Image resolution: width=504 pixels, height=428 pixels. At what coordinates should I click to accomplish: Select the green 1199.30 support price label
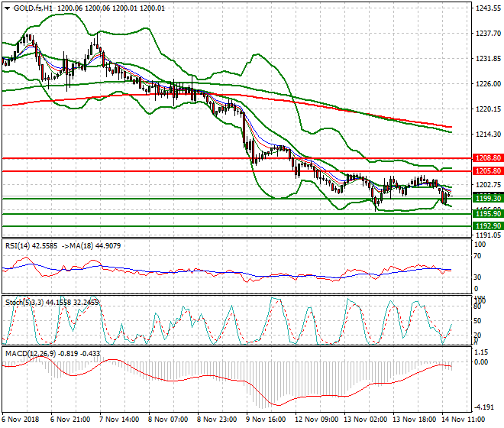488,198
